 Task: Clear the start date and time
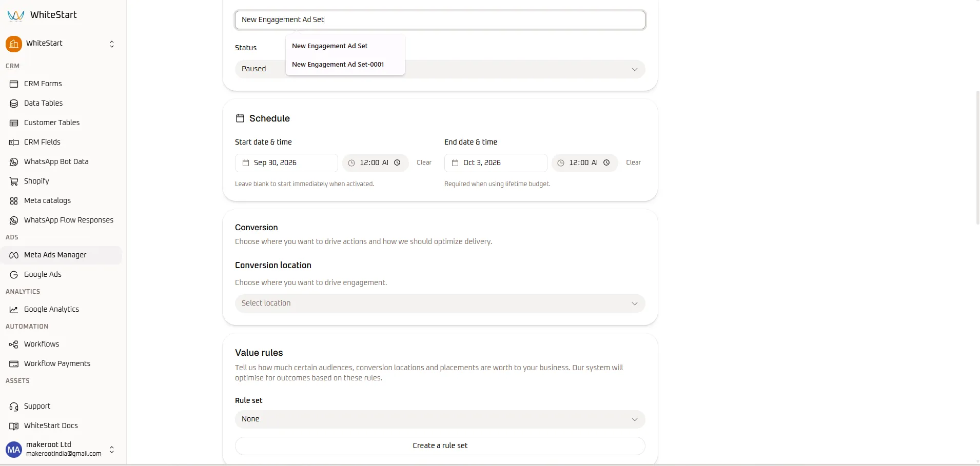[x=424, y=163]
